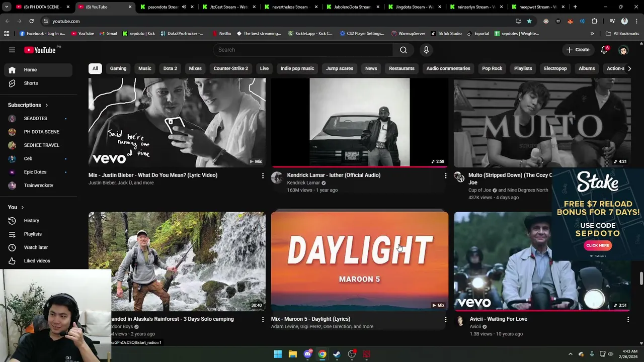The width and height of the screenshot is (644, 362).
Task: Switch to PH DOTA SCENE browser tab
Action: (x=43, y=7)
